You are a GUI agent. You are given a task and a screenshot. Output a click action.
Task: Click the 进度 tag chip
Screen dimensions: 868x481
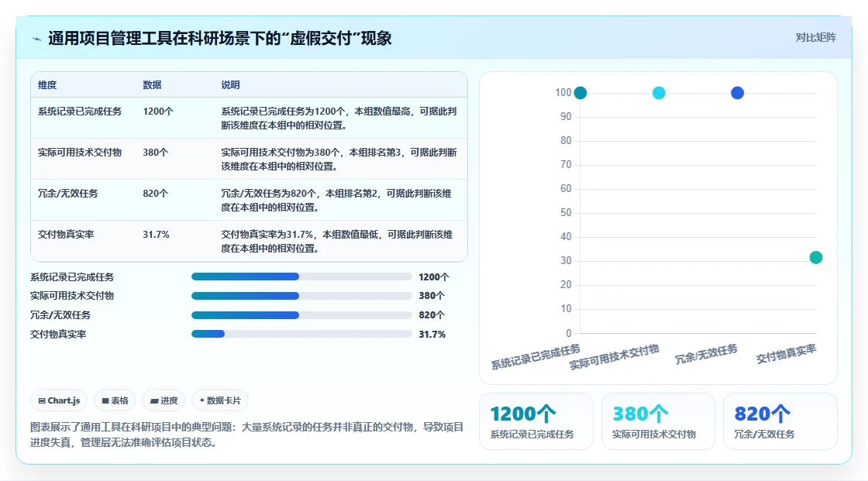point(164,400)
